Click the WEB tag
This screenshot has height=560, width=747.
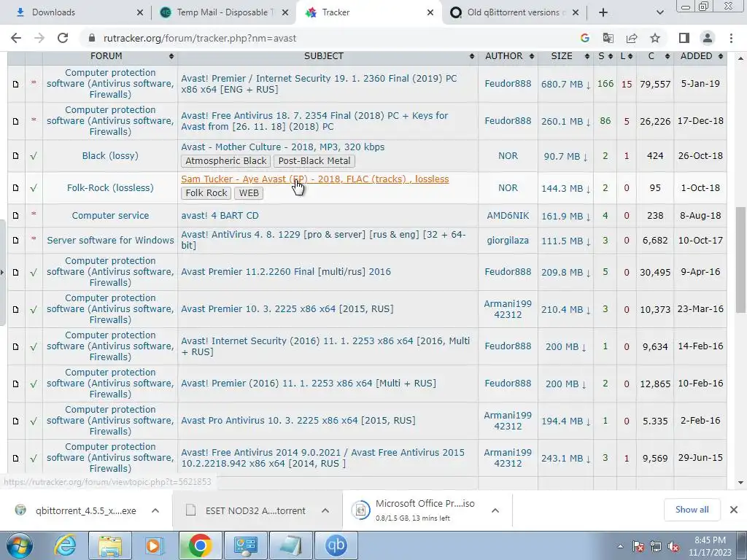249,192
